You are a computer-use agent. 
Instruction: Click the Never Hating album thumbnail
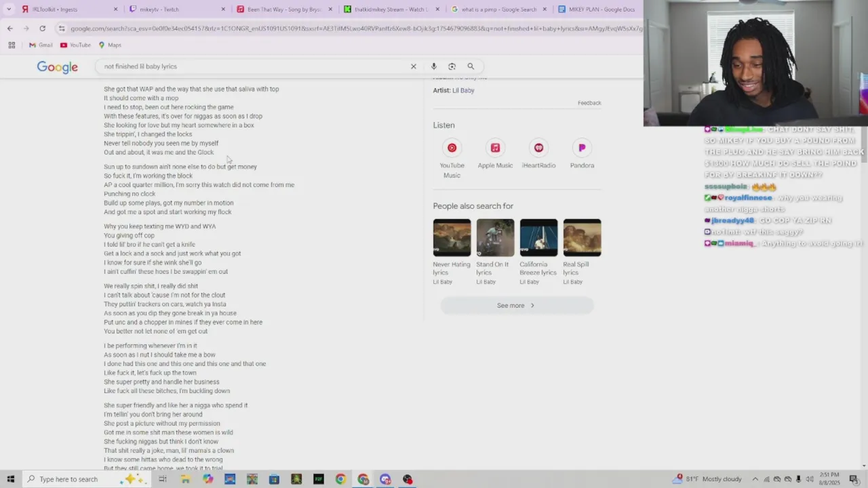452,238
